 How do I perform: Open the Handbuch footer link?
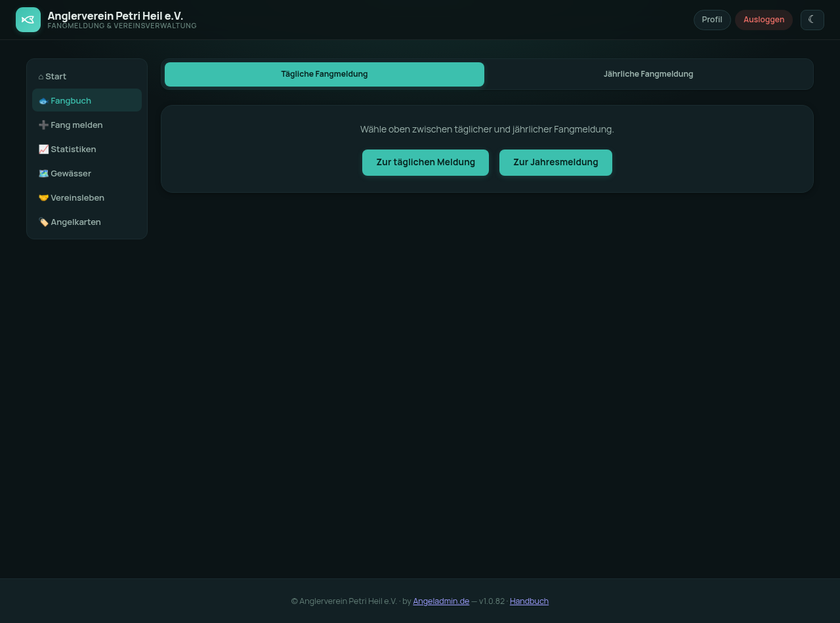click(x=529, y=601)
